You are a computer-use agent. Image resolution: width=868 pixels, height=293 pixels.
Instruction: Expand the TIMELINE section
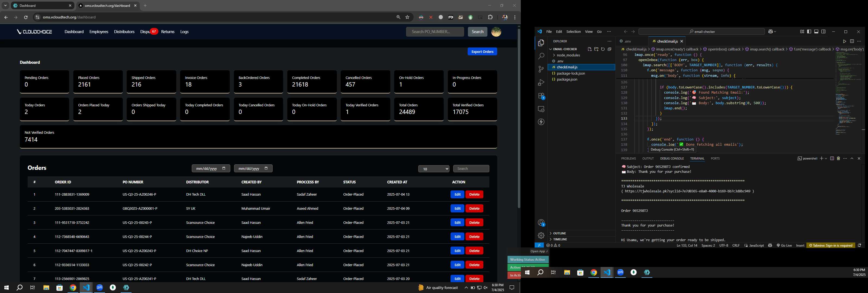[x=560, y=239]
